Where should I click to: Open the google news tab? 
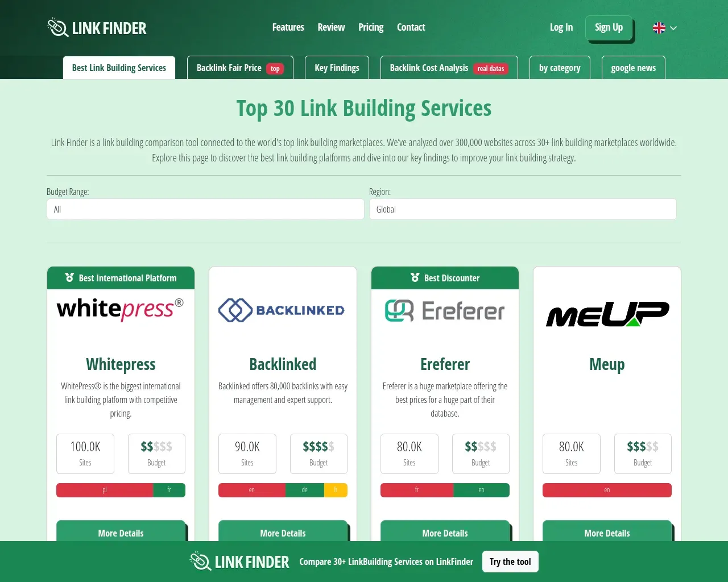tap(633, 68)
